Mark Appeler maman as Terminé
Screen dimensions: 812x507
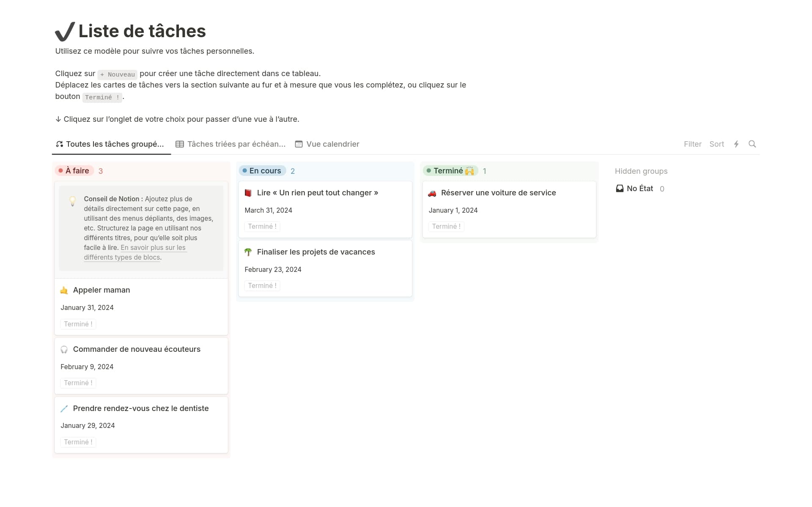click(78, 324)
